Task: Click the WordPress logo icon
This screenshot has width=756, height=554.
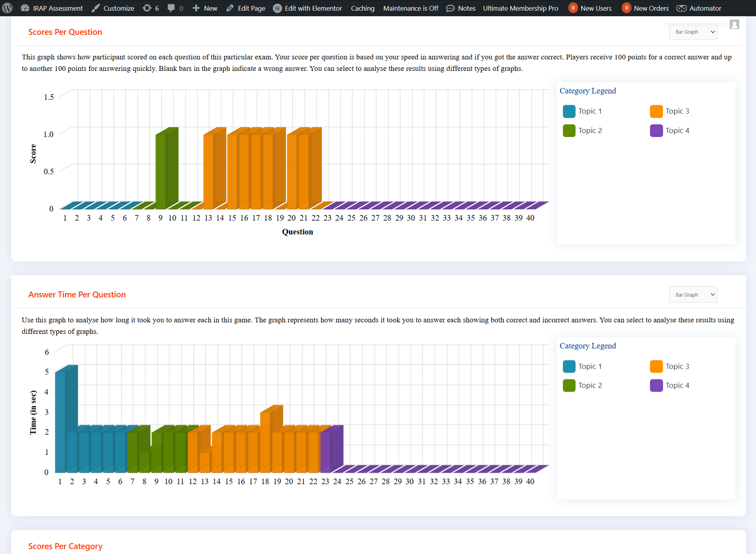Action: pos(8,8)
